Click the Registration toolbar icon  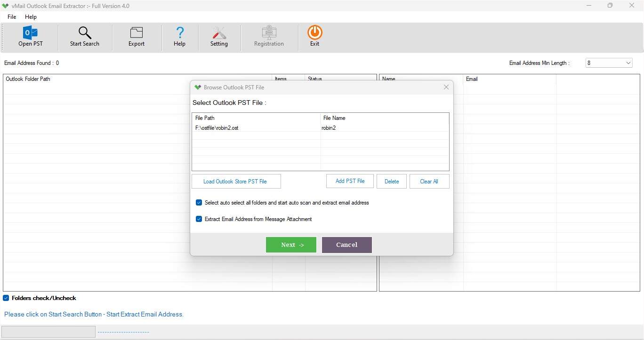(269, 32)
